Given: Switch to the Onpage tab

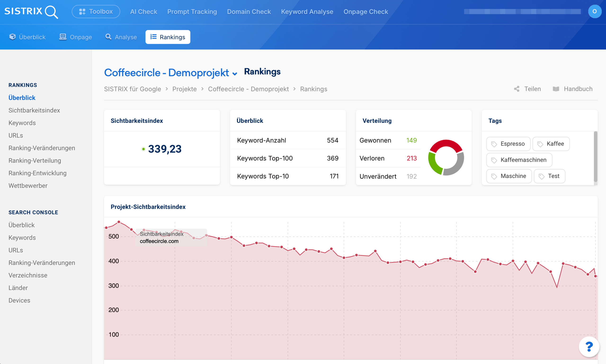Looking at the screenshot, I should click(x=76, y=37).
